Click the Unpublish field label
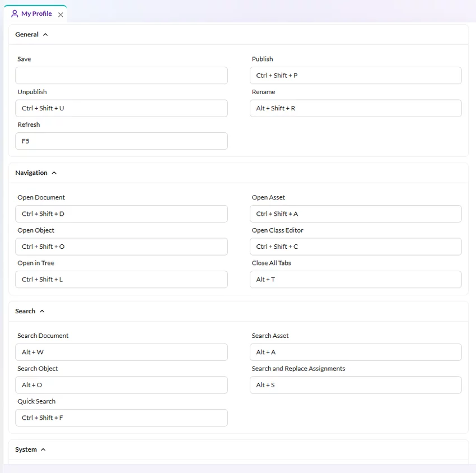This screenshot has height=473, width=476. pos(32,92)
